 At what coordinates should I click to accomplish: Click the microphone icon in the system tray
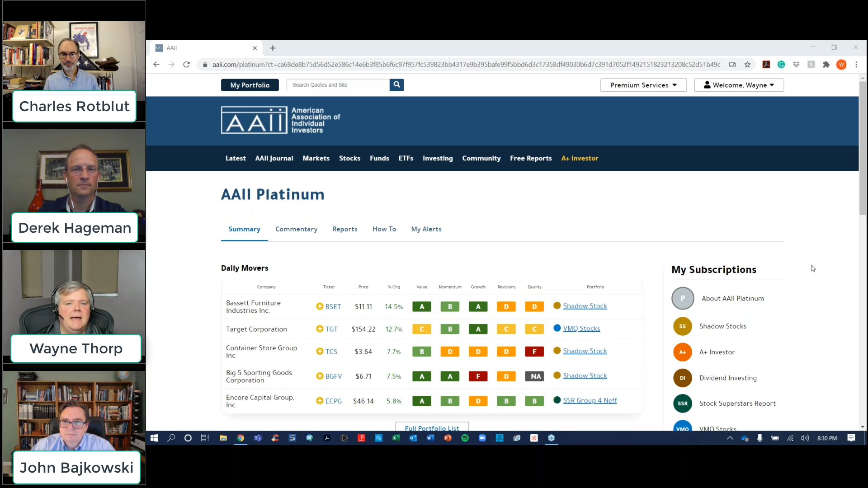[x=759, y=438]
